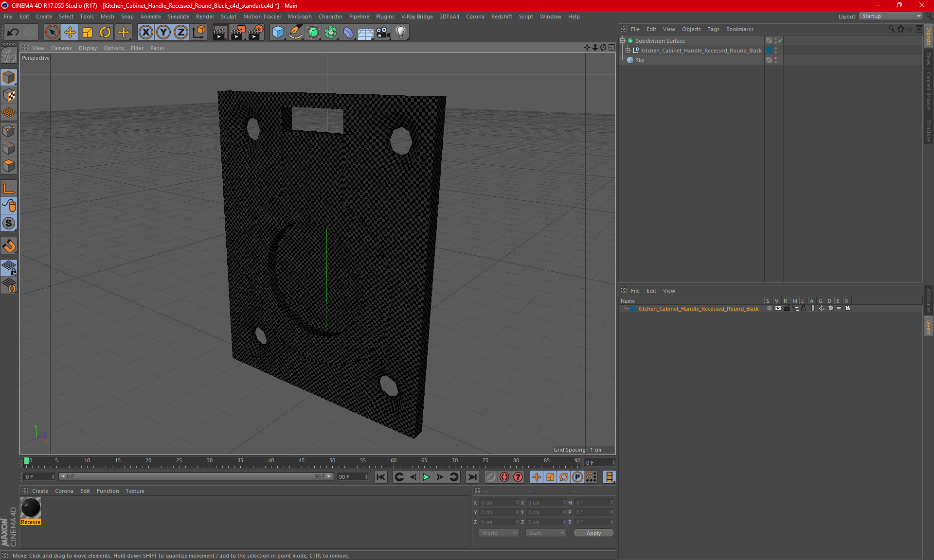Open the MoGraph menu
This screenshot has height=560, width=934.
(300, 17)
